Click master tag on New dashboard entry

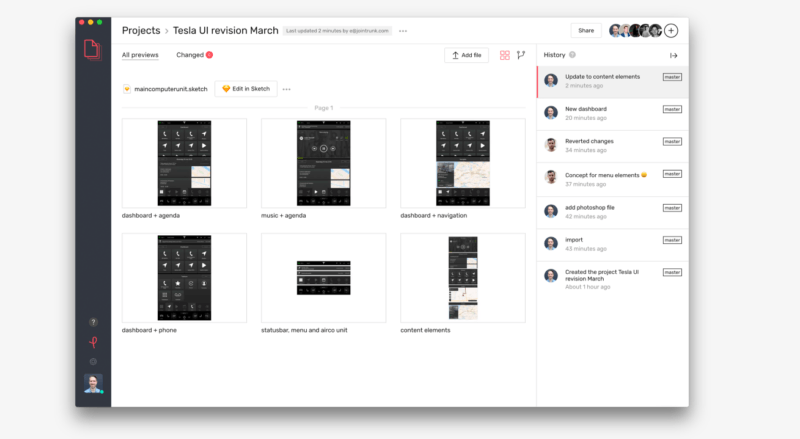(672, 109)
